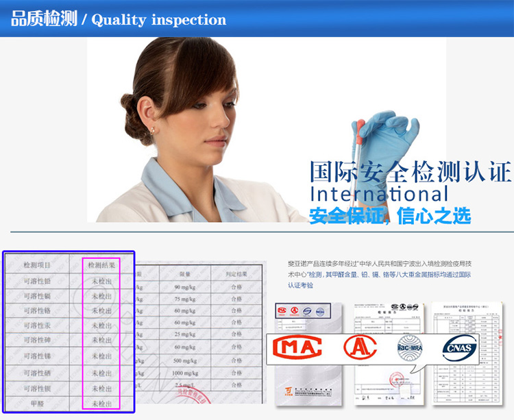Click the 'International' caption text

point(379,194)
